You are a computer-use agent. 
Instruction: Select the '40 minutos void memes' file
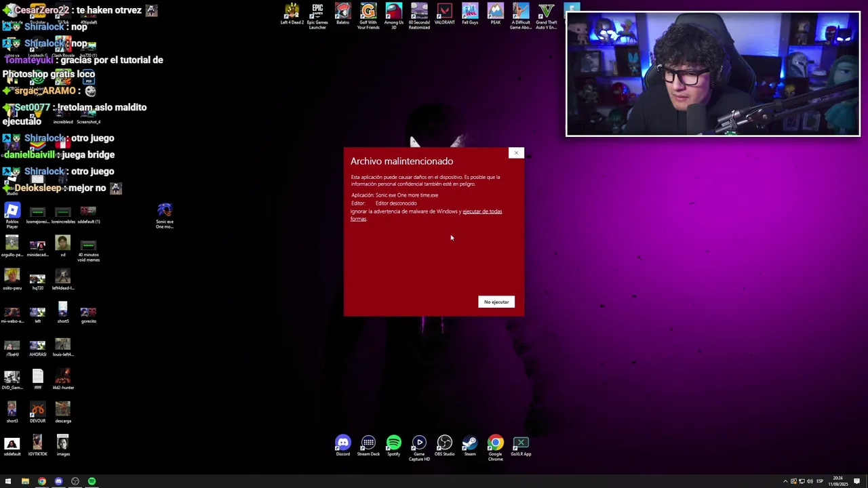(88, 249)
